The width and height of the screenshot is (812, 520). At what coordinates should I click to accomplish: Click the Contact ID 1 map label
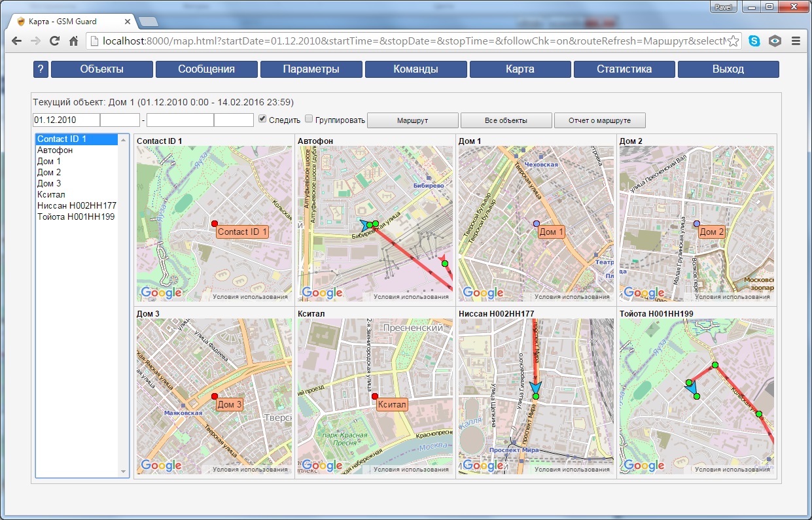click(242, 232)
